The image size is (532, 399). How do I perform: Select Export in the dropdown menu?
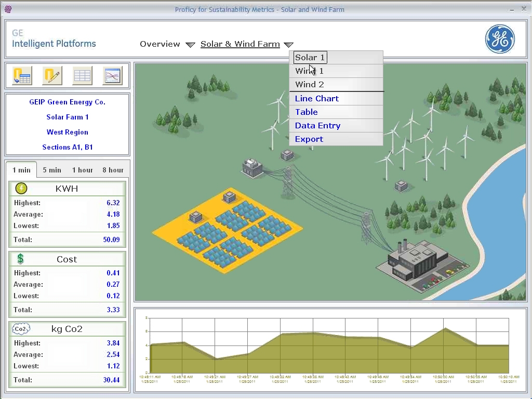(x=336, y=139)
